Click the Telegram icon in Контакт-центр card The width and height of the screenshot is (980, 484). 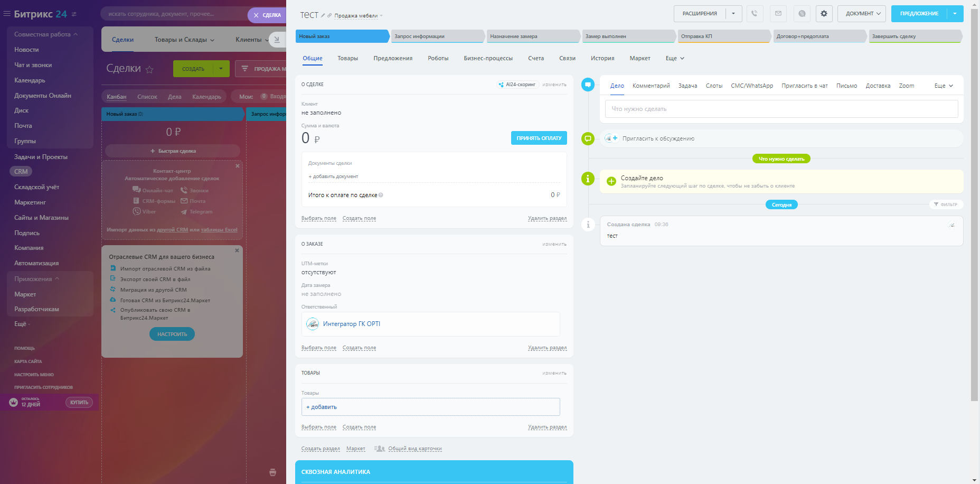coord(184,212)
